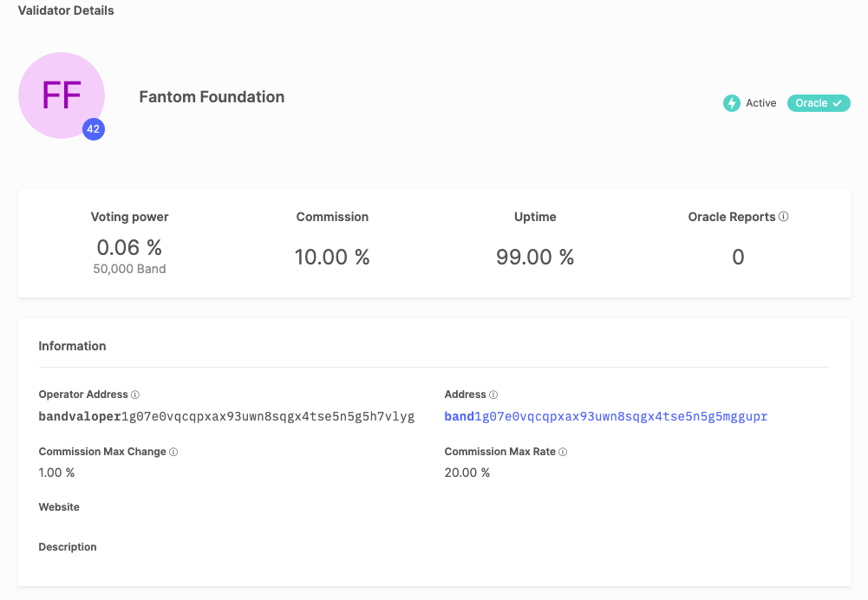Click the 20.00 % max rate value
Screen dimensions: 868x600
(467, 473)
